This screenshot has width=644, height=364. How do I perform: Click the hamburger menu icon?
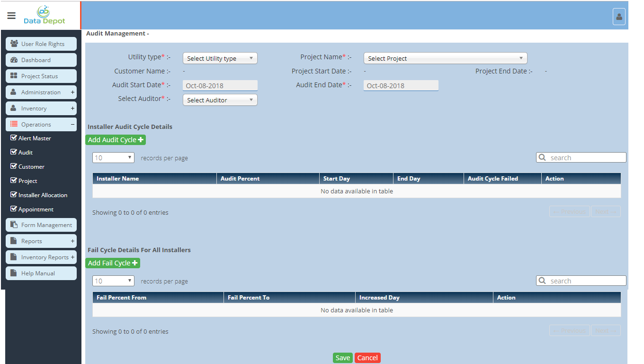[11, 15]
